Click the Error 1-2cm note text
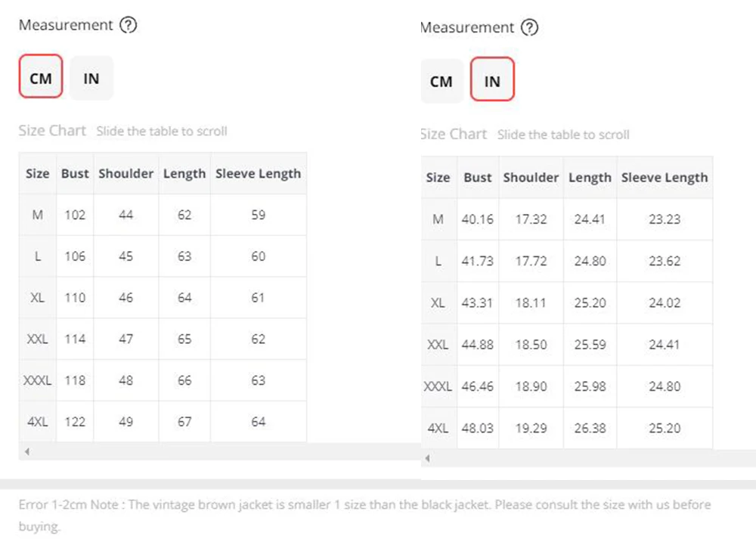 [364, 515]
